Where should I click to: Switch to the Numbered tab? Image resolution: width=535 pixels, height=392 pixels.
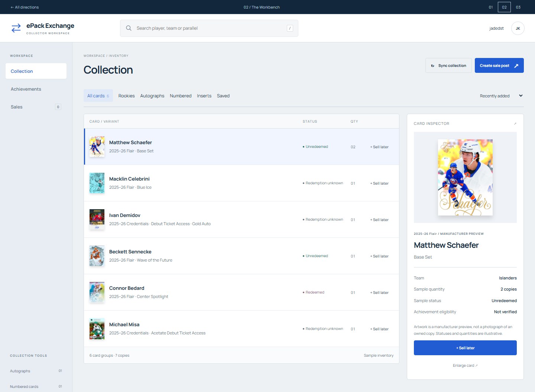click(x=181, y=96)
